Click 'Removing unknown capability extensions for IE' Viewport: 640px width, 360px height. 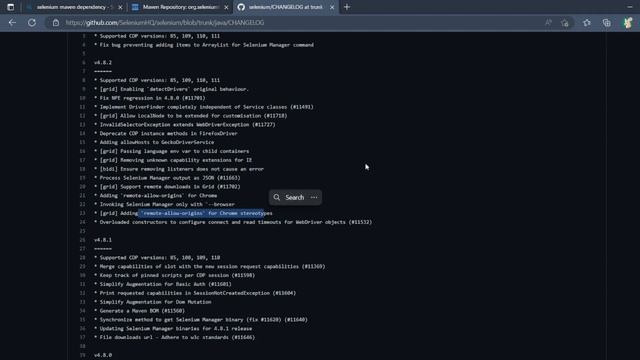click(x=173, y=160)
